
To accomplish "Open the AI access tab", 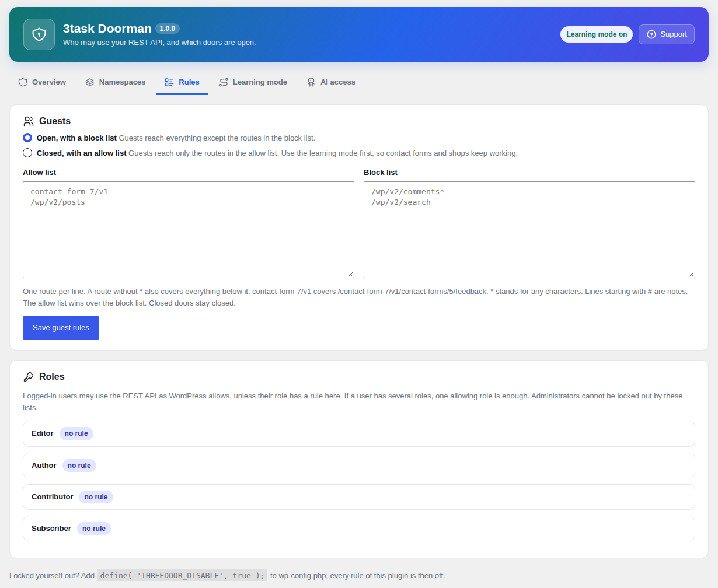I will click(331, 82).
